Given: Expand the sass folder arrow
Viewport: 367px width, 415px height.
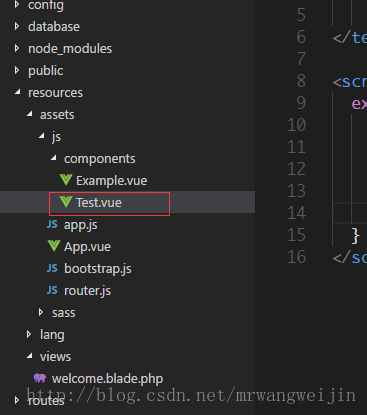Looking at the screenshot, I should (41, 312).
